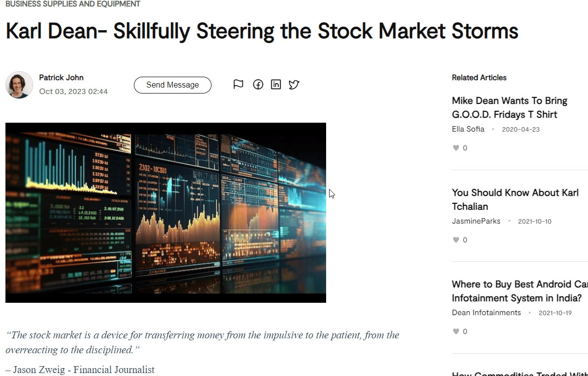Open You Should Know About Karl Tchalian

[x=515, y=199]
